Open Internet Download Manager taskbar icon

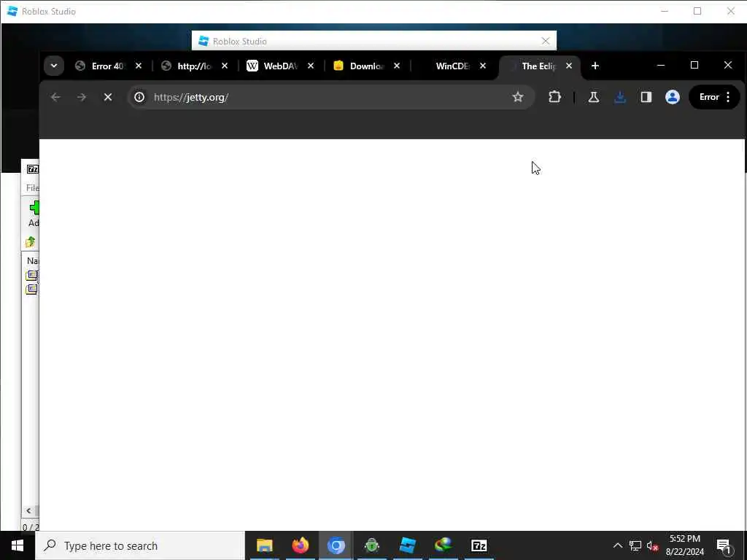[443, 545]
